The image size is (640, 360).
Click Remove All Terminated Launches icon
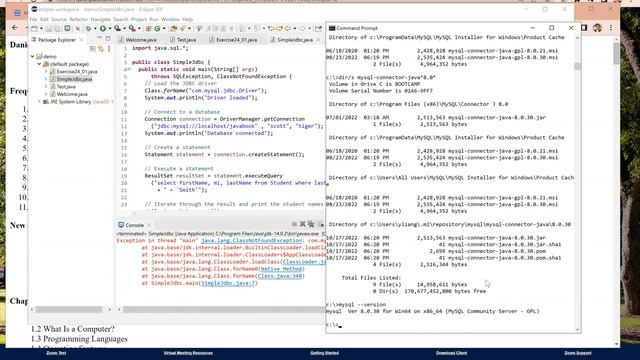[311, 224]
